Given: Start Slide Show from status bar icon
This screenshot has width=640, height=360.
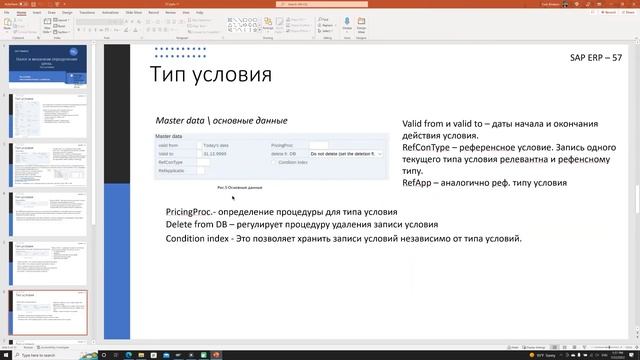Looking at the screenshot, I should click(584, 347).
